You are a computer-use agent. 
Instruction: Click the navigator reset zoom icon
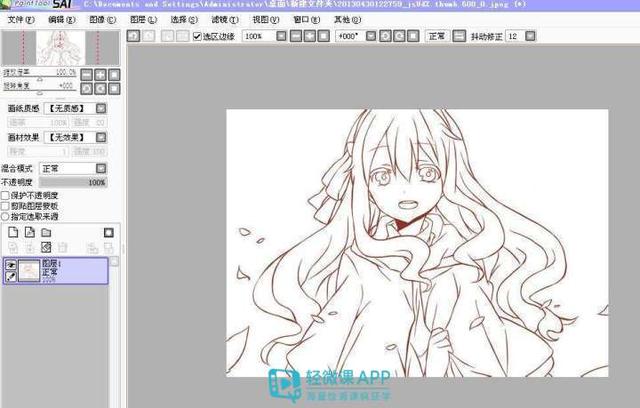click(x=114, y=75)
